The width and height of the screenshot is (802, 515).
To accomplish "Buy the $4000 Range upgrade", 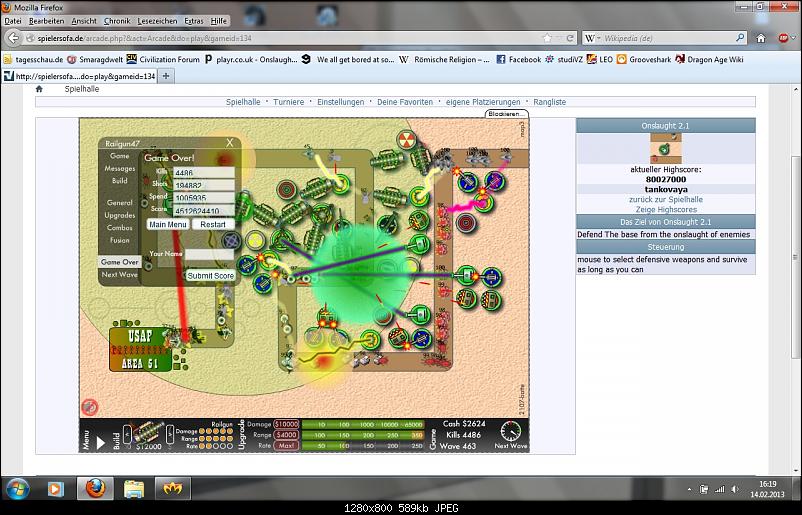I will click(286, 435).
